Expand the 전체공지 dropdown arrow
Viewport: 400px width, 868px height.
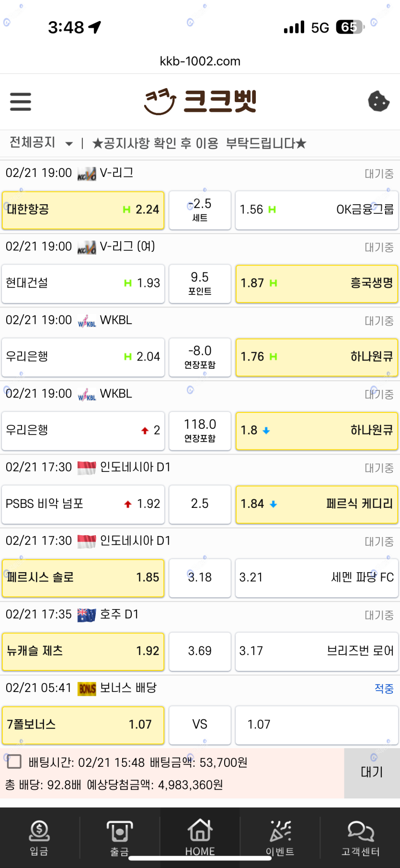pos(69,143)
